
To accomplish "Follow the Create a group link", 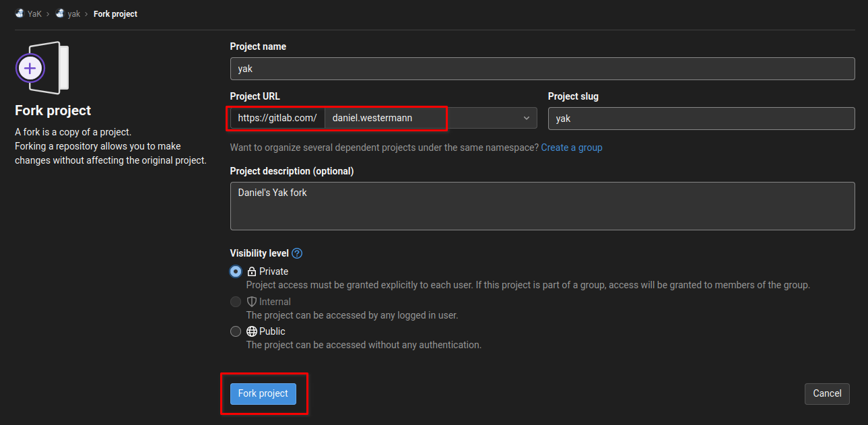I will [571, 147].
